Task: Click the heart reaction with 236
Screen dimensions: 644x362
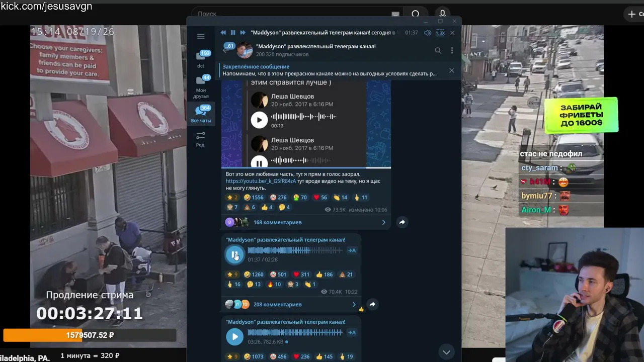Action: tap(301, 356)
